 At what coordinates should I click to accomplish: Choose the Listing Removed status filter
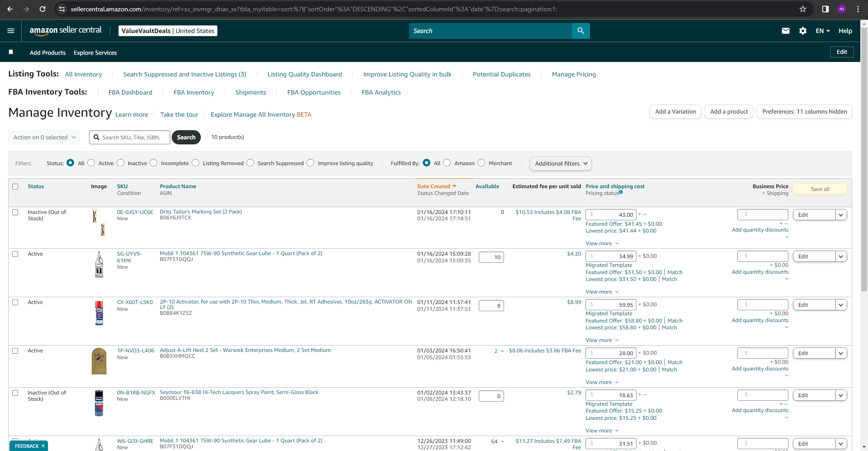click(x=196, y=163)
